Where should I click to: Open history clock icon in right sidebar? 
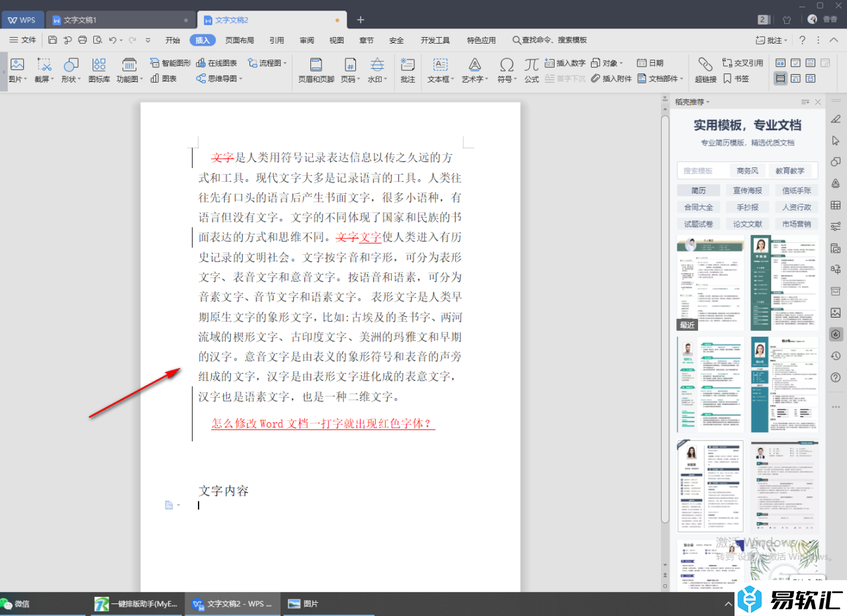pos(836,356)
